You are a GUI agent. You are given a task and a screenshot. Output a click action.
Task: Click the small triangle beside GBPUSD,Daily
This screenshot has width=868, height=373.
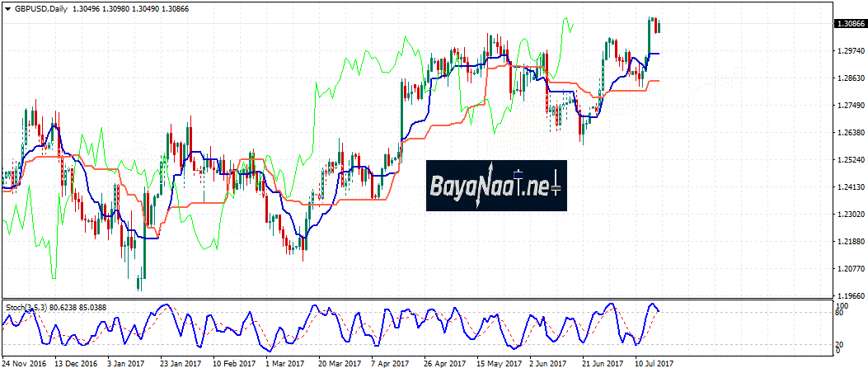(x=7, y=8)
